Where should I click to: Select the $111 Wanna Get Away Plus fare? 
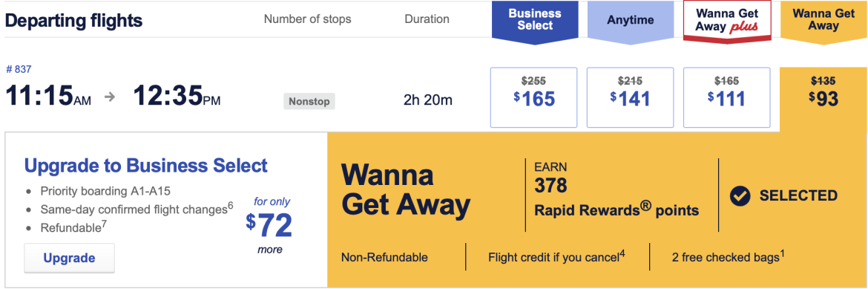[x=727, y=97]
